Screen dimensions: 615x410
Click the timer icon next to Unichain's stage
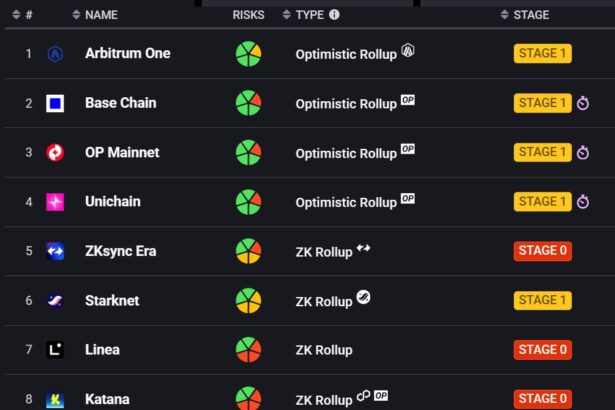[x=583, y=202]
